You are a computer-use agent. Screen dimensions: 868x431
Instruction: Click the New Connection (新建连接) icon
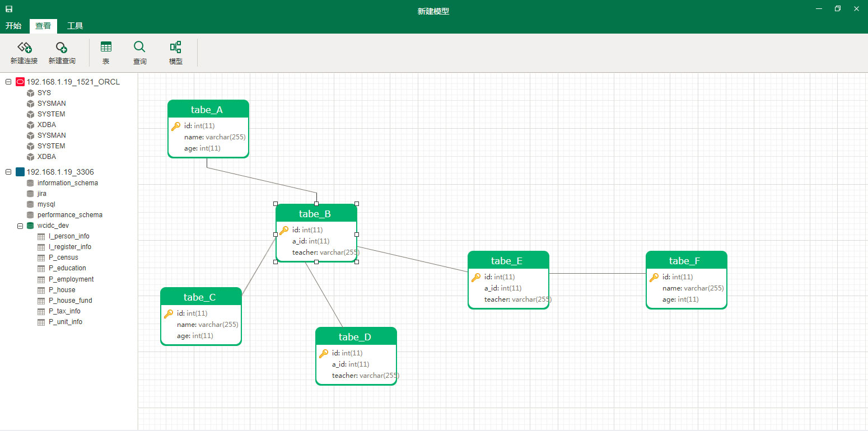(x=24, y=48)
